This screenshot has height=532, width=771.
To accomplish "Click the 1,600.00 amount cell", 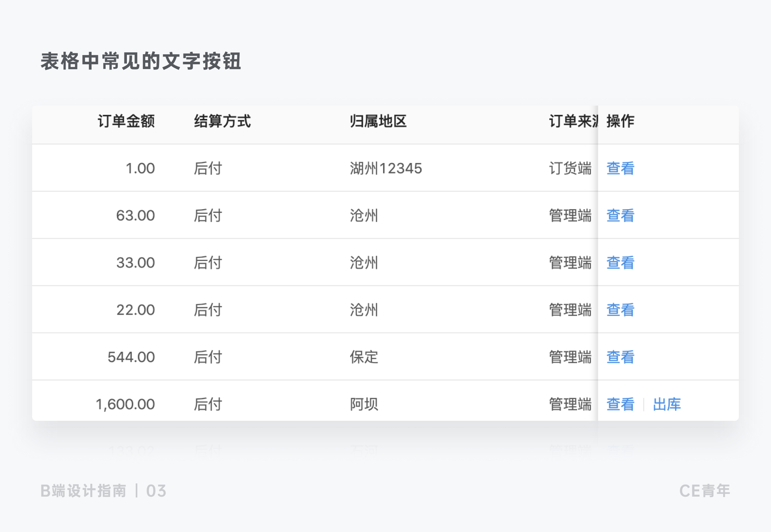I will click(125, 404).
